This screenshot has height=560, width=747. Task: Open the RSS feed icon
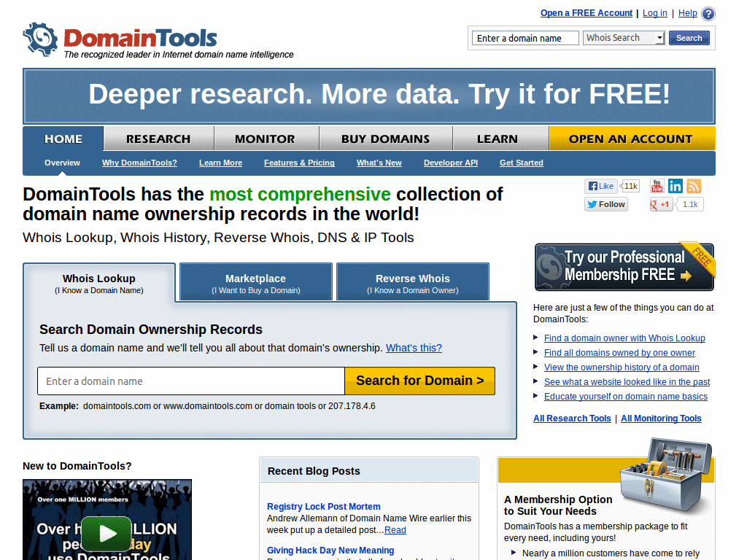tap(694, 186)
